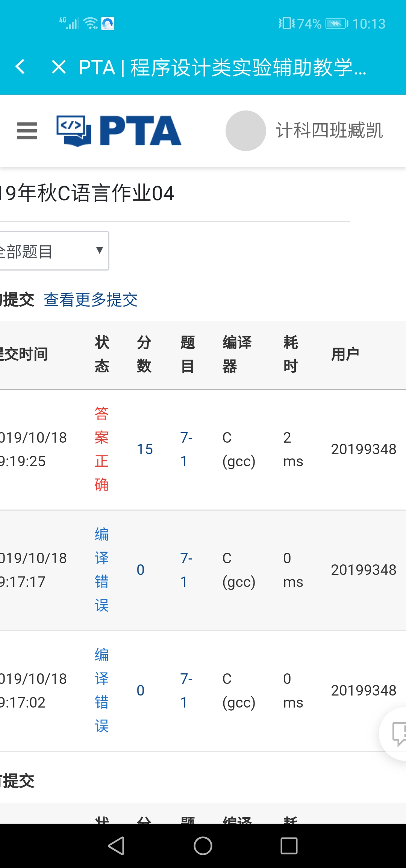
Task: Open the Android recent apps view
Action: click(289, 846)
